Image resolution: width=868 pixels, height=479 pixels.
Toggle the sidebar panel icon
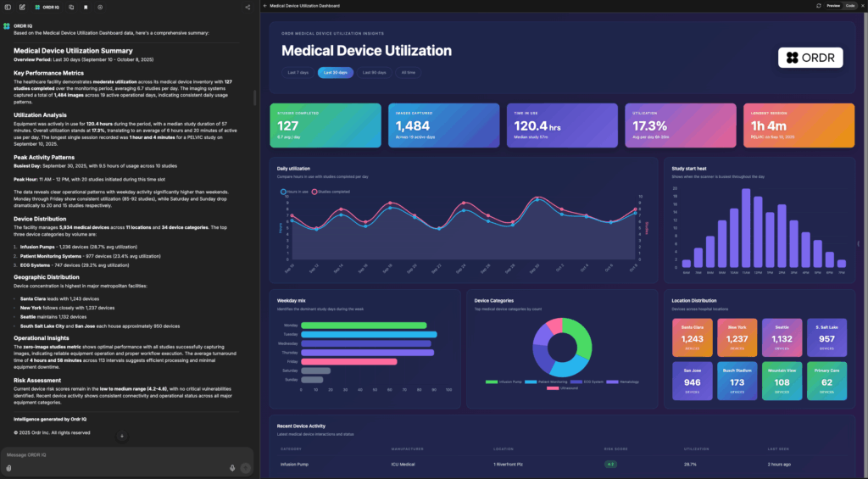tap(8, 7)
